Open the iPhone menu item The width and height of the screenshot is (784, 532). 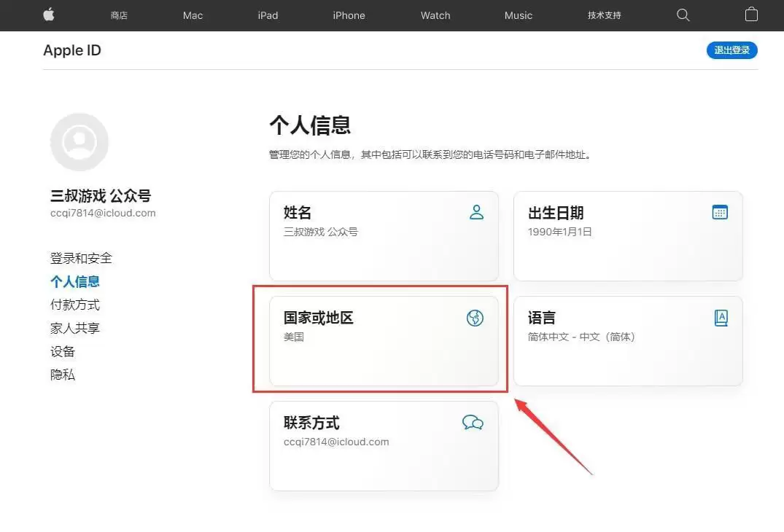349,15
